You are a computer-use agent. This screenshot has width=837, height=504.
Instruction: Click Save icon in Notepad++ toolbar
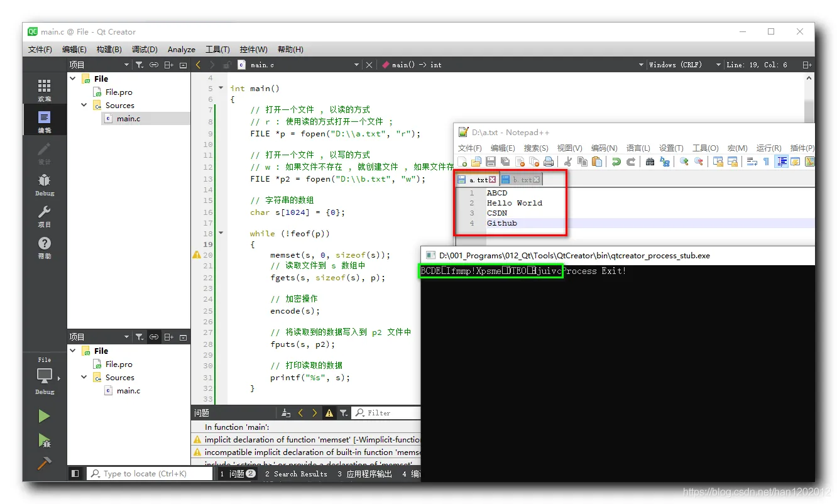tap(491, 162)
